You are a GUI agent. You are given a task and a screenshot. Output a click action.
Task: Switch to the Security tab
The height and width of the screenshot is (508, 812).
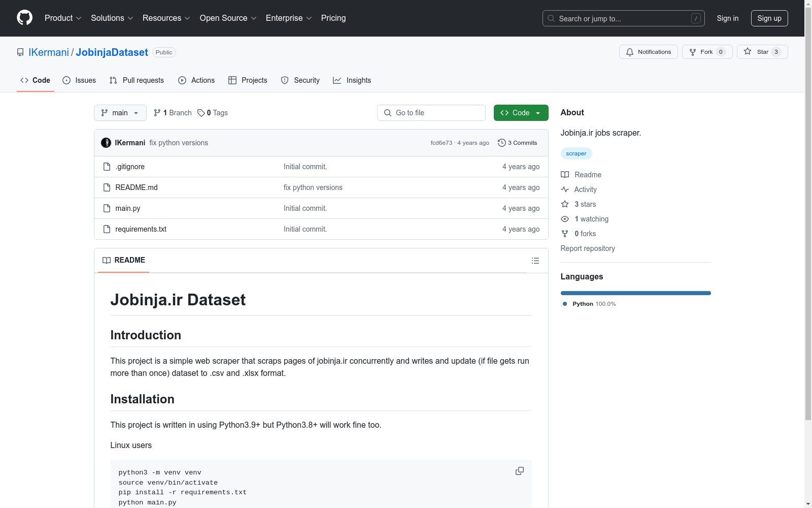click(x=300, y=80)
